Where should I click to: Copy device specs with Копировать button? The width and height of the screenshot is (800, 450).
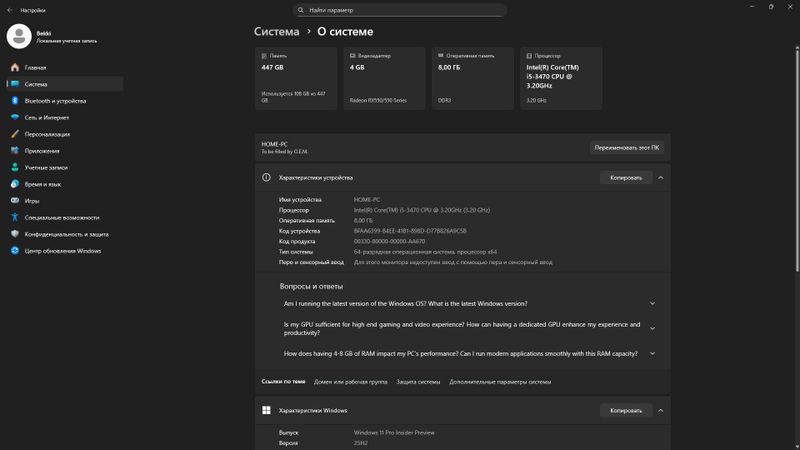coord(626,178)
